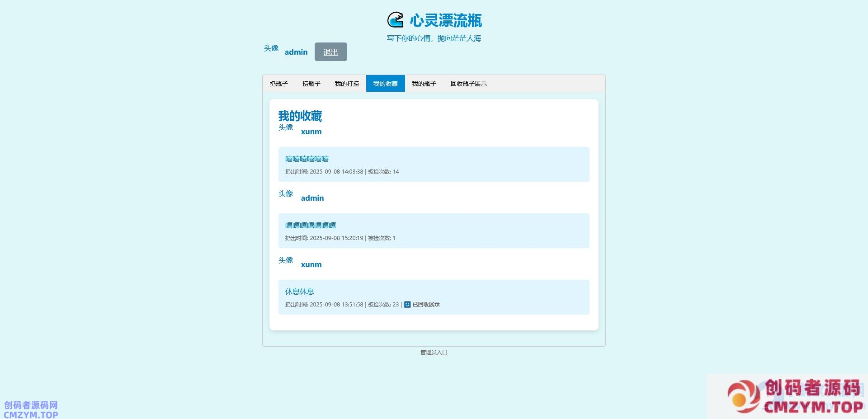Click the admin avatar image in header
Screen dimensions: 868x419
pos(271,48)
